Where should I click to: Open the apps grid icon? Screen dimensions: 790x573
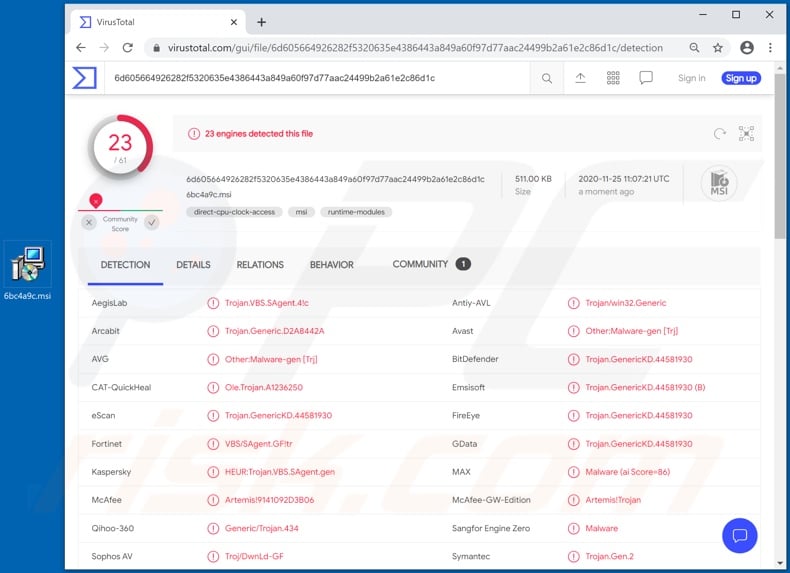click(x=613, y=78)
